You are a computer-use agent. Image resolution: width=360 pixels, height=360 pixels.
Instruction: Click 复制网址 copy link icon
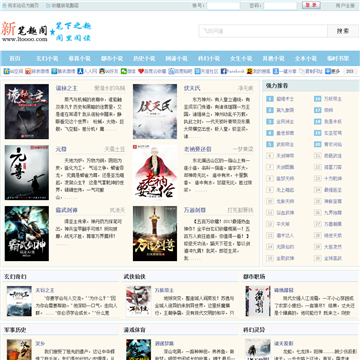302,71
